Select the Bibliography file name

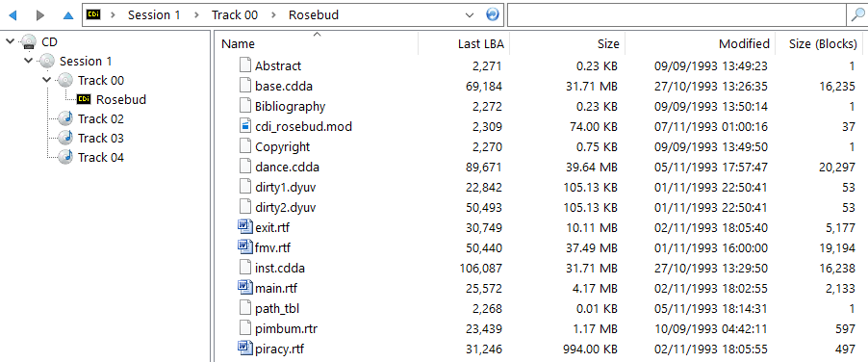(x=290, y=106)
